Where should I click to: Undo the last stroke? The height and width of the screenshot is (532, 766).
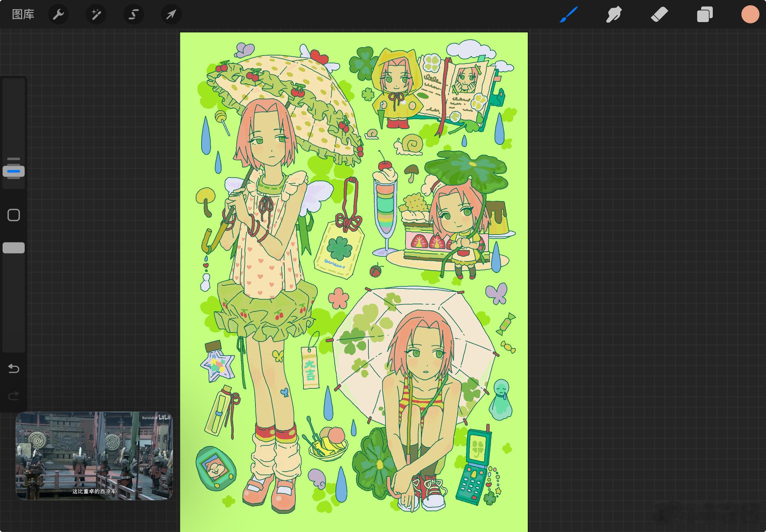(x=14, y=368)
